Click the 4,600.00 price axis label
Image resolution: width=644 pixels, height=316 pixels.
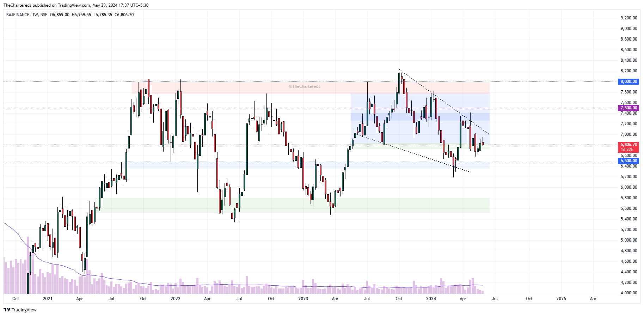click(629, 261)
